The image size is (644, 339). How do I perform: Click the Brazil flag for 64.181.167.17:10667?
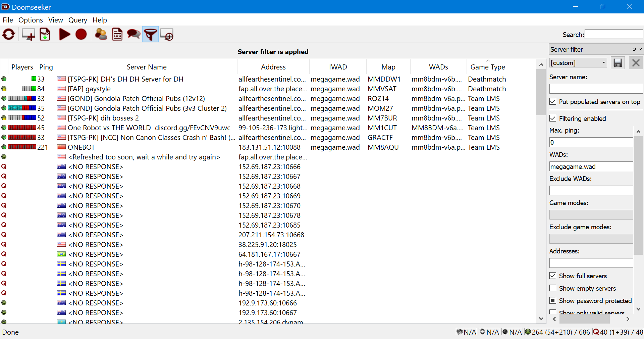click(x=61, y=254)
